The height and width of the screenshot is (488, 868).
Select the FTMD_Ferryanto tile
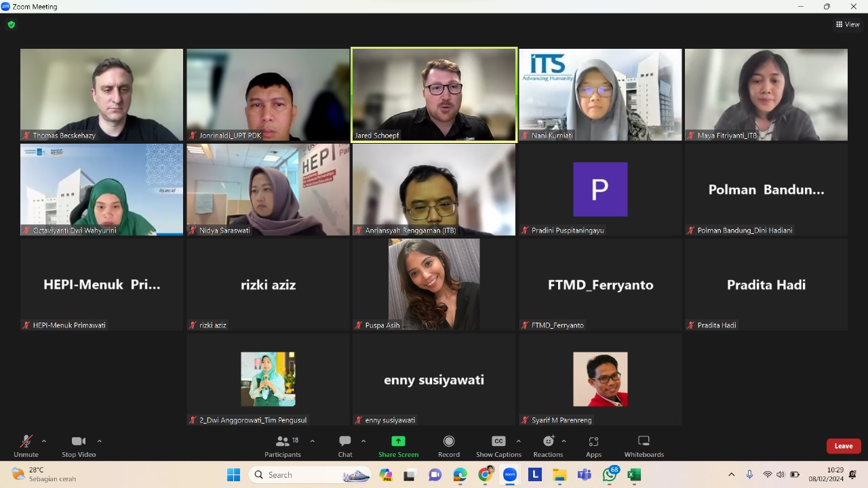coord(600,285)
